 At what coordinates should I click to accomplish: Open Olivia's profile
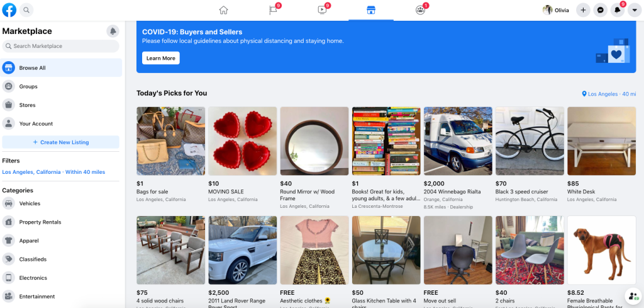556,10
